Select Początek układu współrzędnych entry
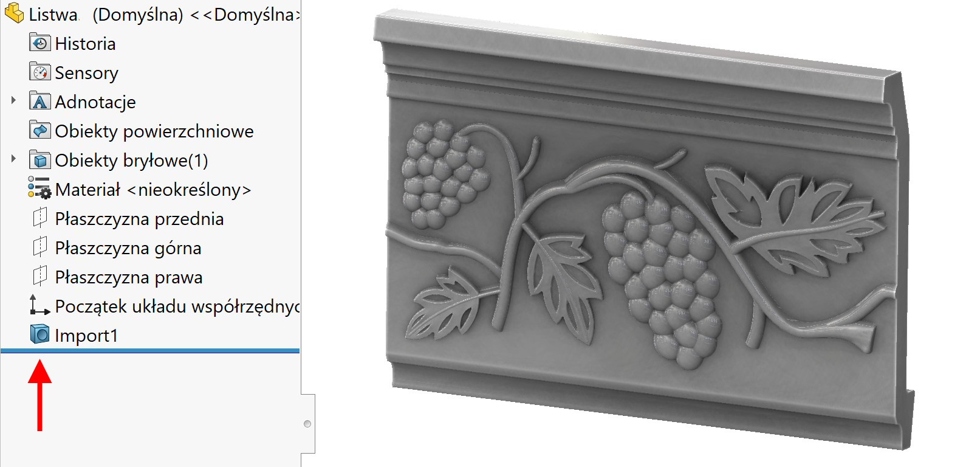The height and width of the screenshot is (467, 980). [177, 306]
